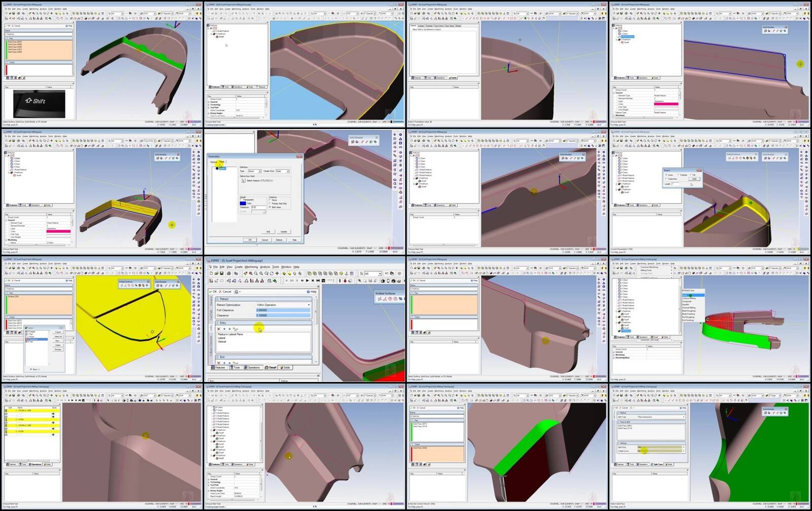This screenshot has width=812, height=511.
Task: Click Fast-forward icon in Swarf Retract screenshot
Action: (318, 280)
